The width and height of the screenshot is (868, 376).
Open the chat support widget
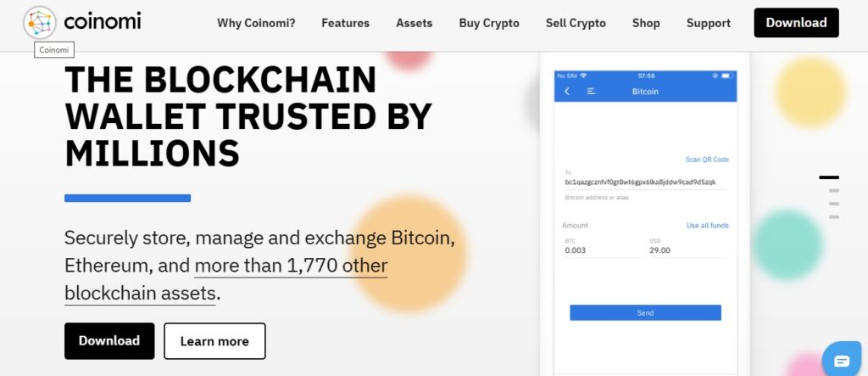pos(841,360)
